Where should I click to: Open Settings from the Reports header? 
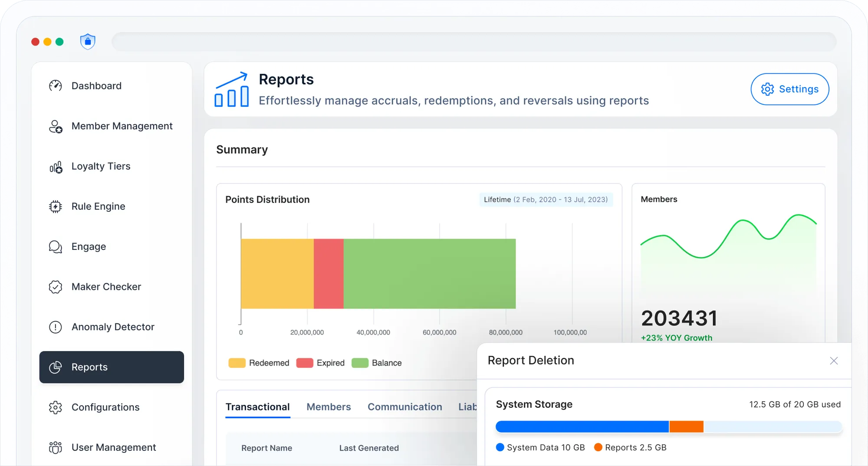point(789,89)
